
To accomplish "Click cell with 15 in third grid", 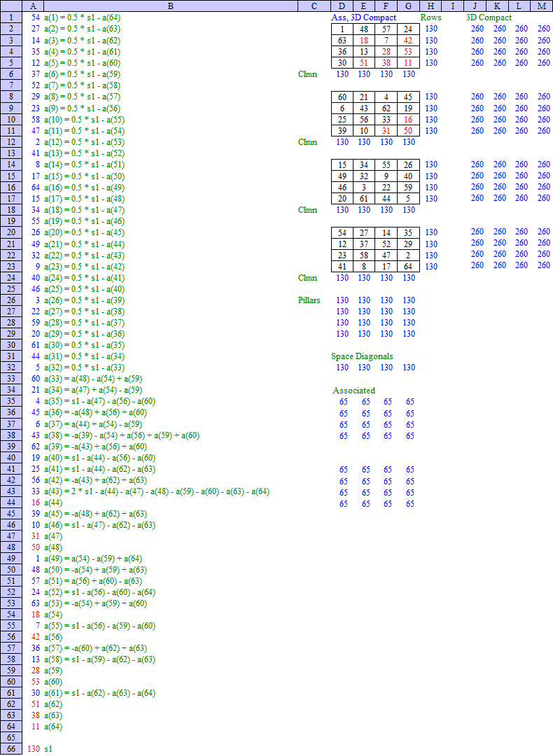I will 342,165.
